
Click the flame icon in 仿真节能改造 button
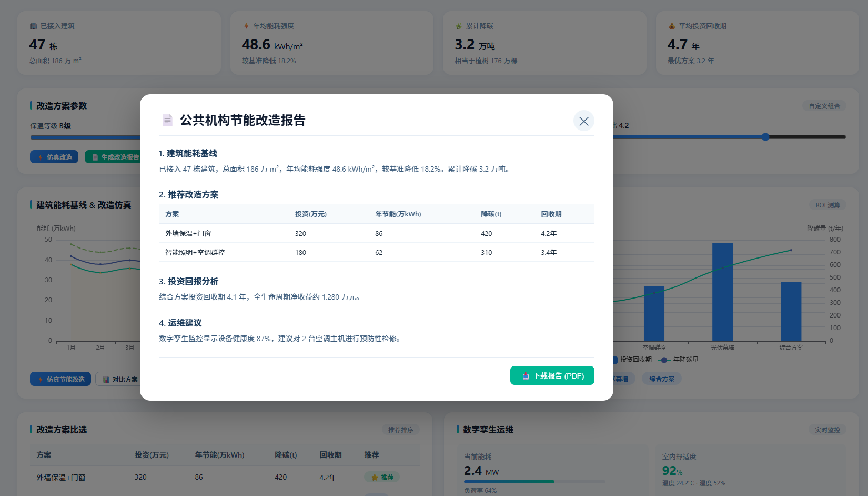click(41, 379)
